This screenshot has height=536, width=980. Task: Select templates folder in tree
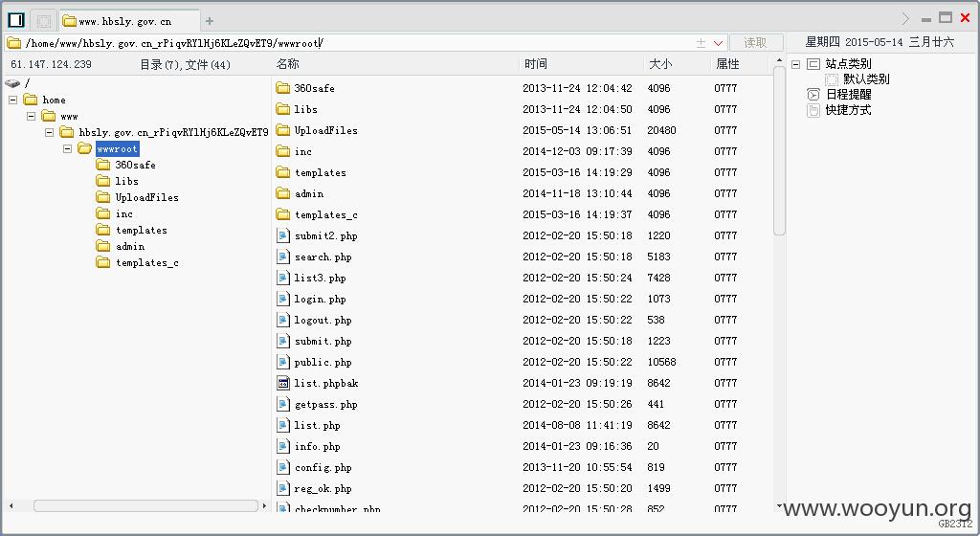point(142,230)
